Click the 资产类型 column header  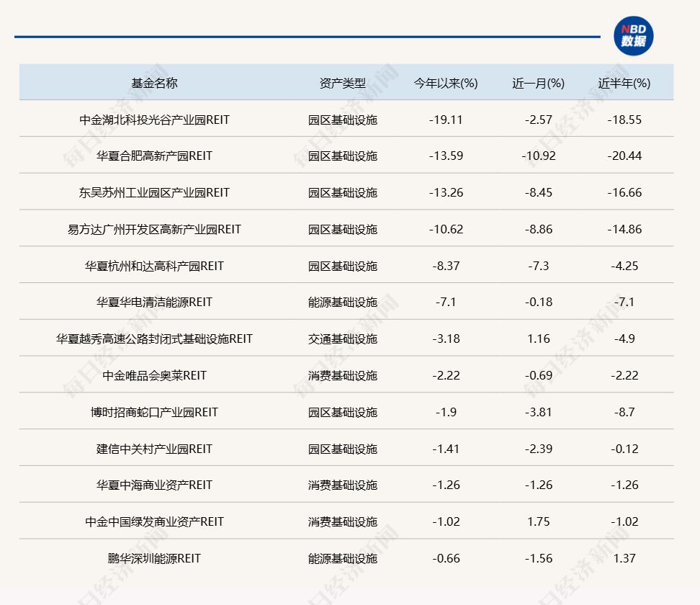[x=342, y=83]
